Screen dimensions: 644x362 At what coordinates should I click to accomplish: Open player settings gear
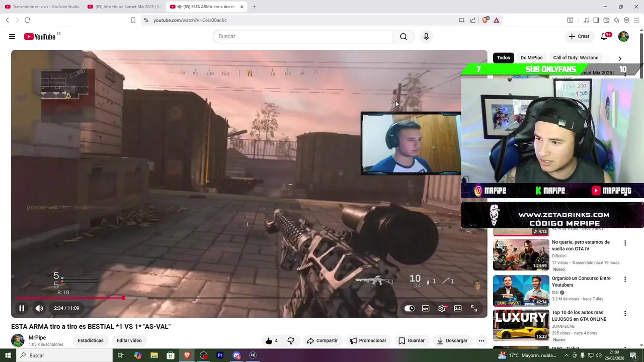coord(442,308)
